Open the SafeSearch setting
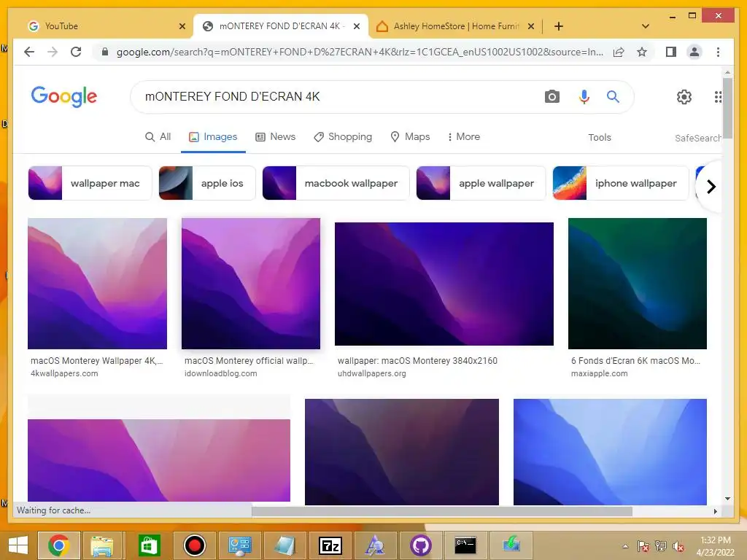747x560 pixels. coord(698,138)
